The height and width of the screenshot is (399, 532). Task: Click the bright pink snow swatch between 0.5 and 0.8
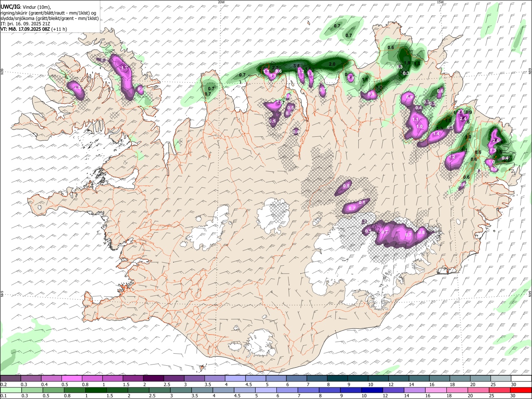[x=72, y=379]
